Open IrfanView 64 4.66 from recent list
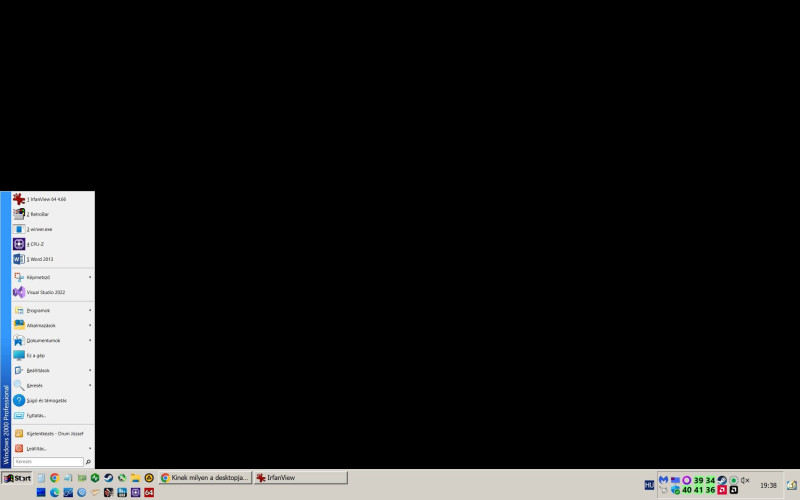The width and height of the screenshot is (800, 500). coord(53,199)
